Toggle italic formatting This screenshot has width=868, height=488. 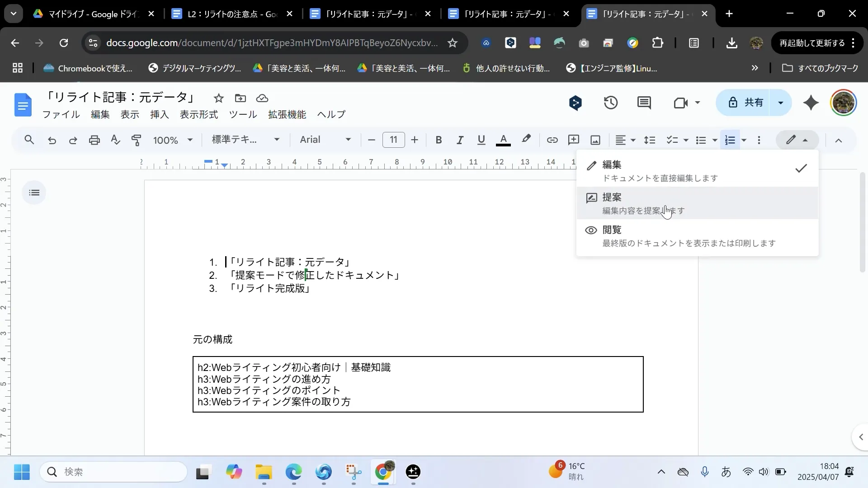460,140
